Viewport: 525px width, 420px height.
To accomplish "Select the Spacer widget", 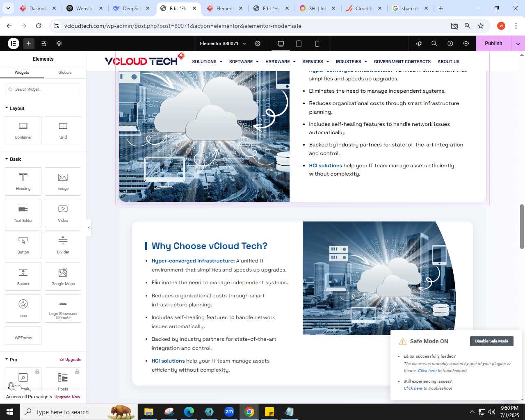I will point(23,276).
